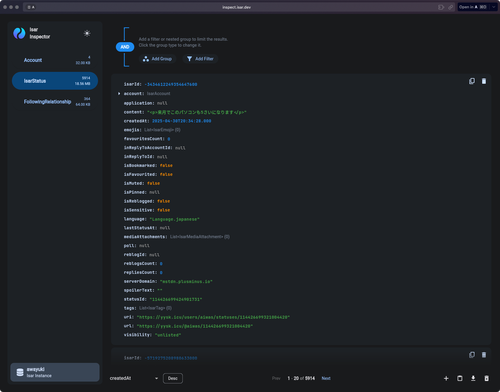Click the application null value
Image resolution: width=500 pixels, height=392 pixels.
click(x=162, y=103)
